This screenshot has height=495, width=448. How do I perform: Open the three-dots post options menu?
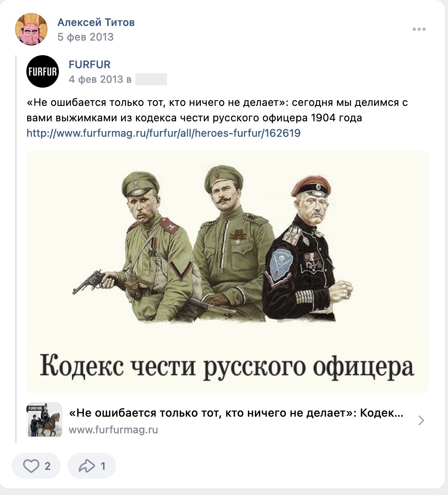(419, 29)
